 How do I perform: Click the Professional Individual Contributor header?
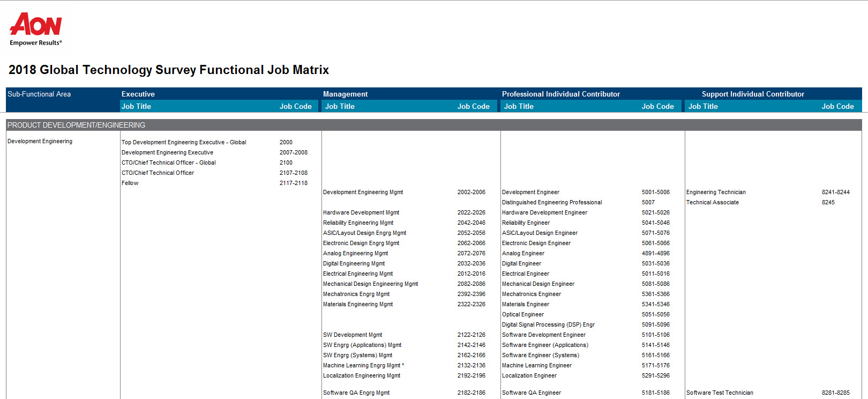560,94
